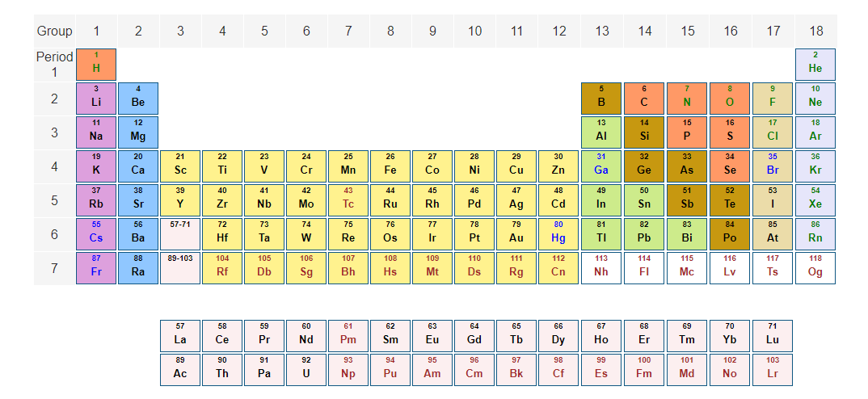The image size is (868, 399).
Task: Click the Bromine (Br) cell
Action: point(773,166)
